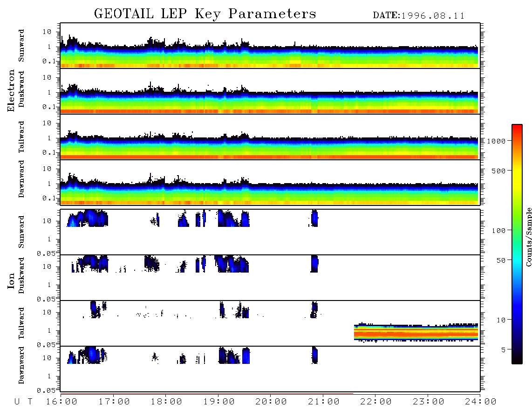Click the Electron Dawnward spectrogram panel
Screen dimensions: 532x410
pyautogui.click(x=270, y=182)
